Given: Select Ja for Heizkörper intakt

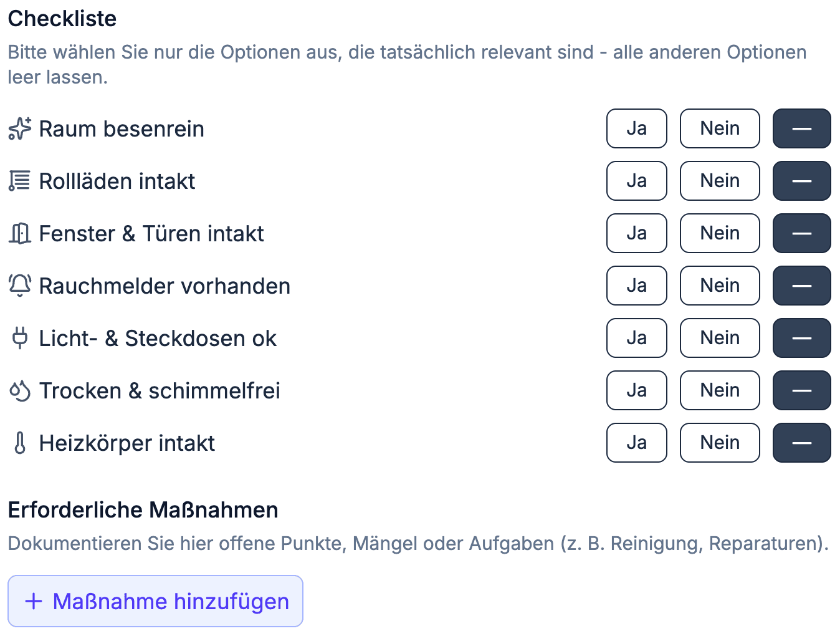Looking at the screenshot, I should coord(636,443).
